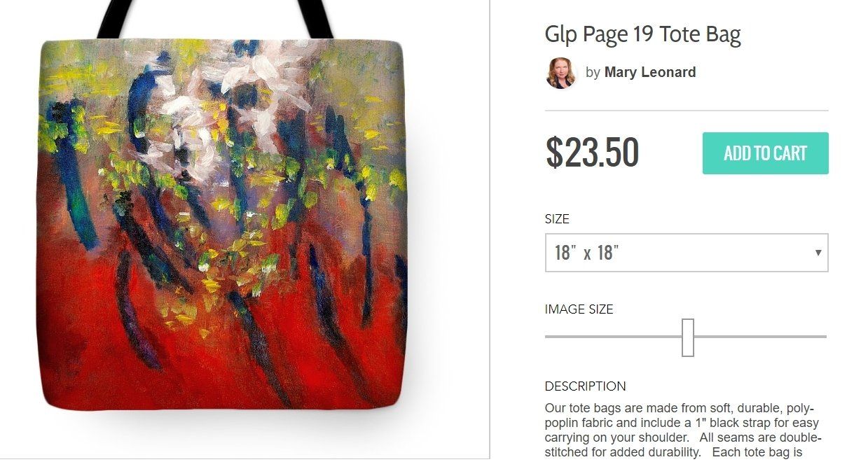The width and height of the screenshot is (868, 462).
Task: Click the slider track left of the handle
Action: coord(613,337)
